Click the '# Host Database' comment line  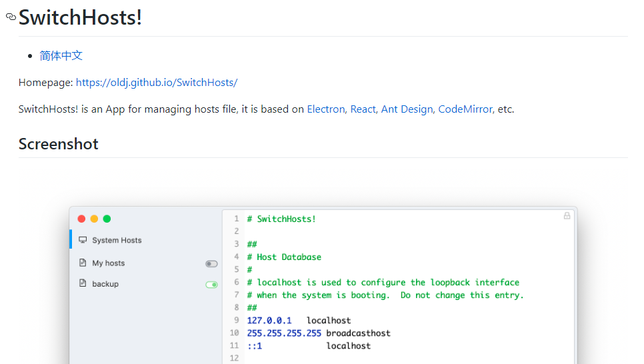tap(284, 257)
